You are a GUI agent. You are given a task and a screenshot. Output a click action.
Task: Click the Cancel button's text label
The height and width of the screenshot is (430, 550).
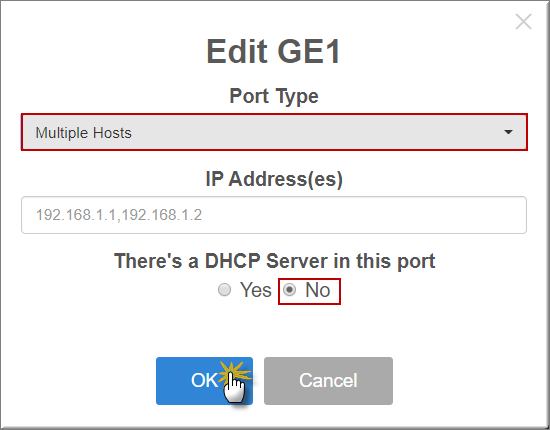(x=328, y=381)
